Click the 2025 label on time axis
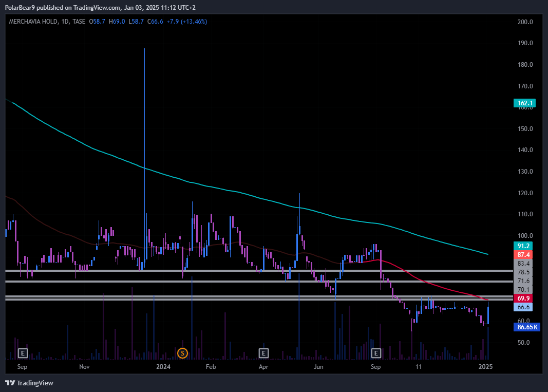This screenshot has height=392, width=548. point(485,367)
